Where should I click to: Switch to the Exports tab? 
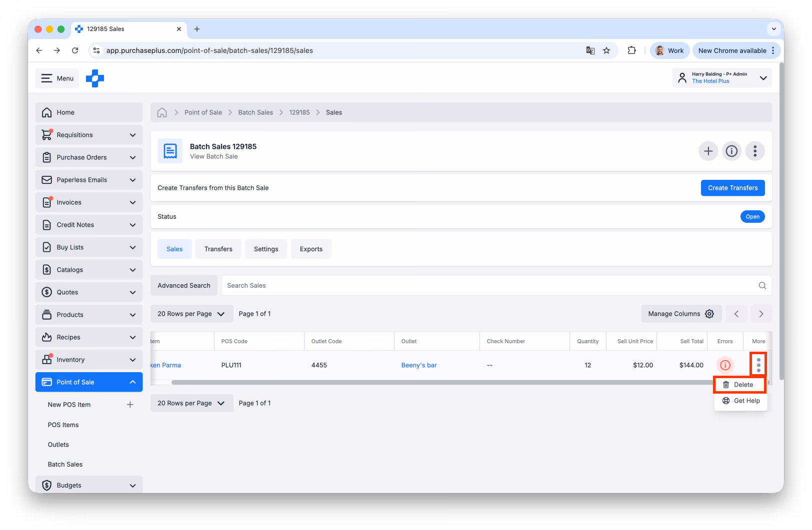point(311,249)
